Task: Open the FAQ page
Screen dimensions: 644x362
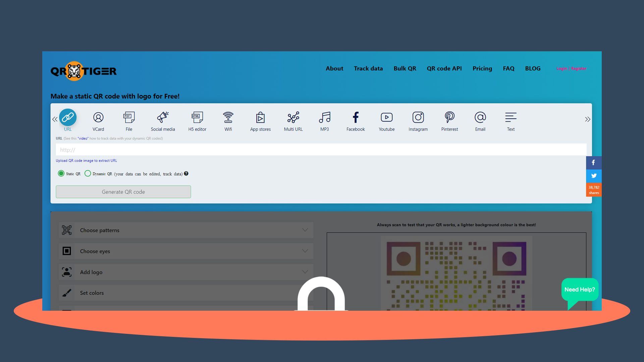Action: tap(508, 68)
